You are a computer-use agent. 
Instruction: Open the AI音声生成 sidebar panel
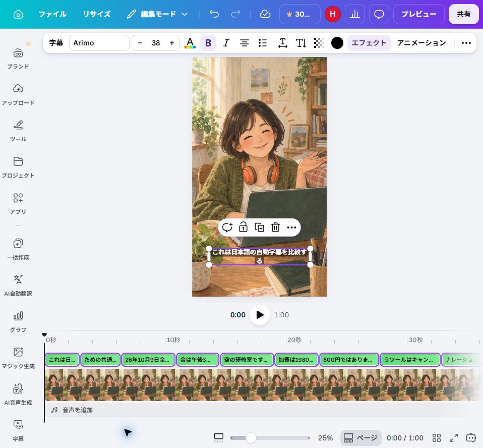[x=18, y=395]
